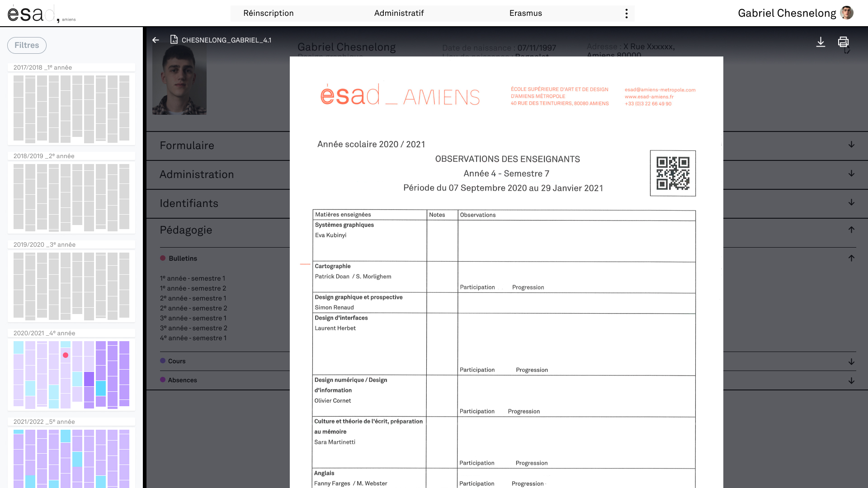Viewport: 868px width, 488px height.
Task: Open the three-dot overflow menu
Action: pyautogui.click(x=627, y=14)
